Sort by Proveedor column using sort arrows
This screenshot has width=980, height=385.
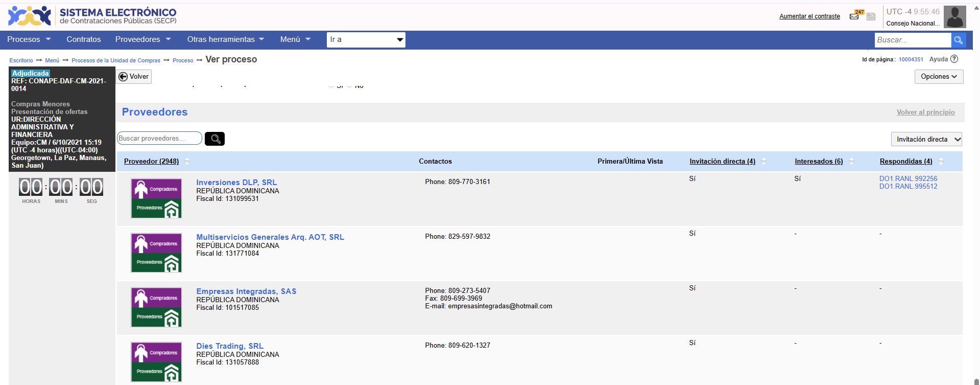187,162
